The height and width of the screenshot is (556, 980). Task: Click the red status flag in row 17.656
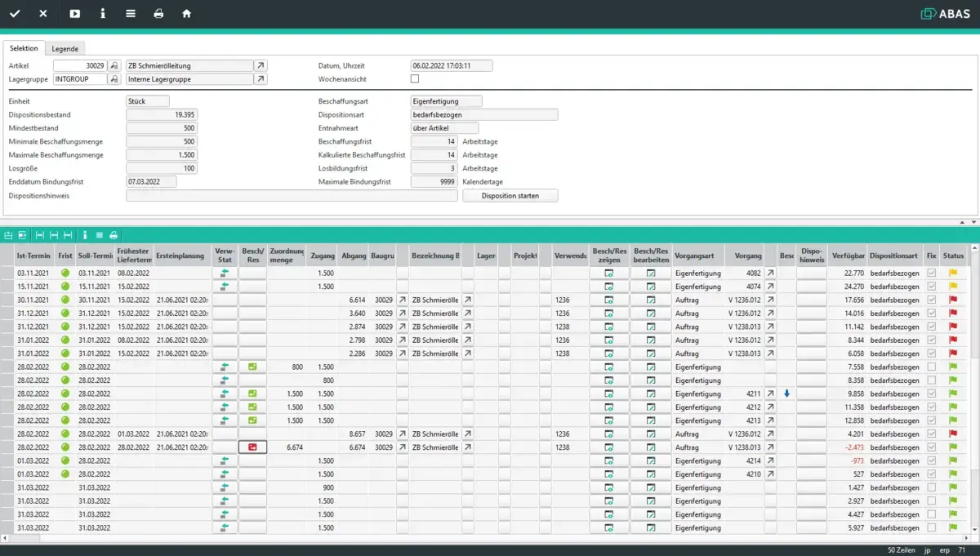click(x=952, y=300)
